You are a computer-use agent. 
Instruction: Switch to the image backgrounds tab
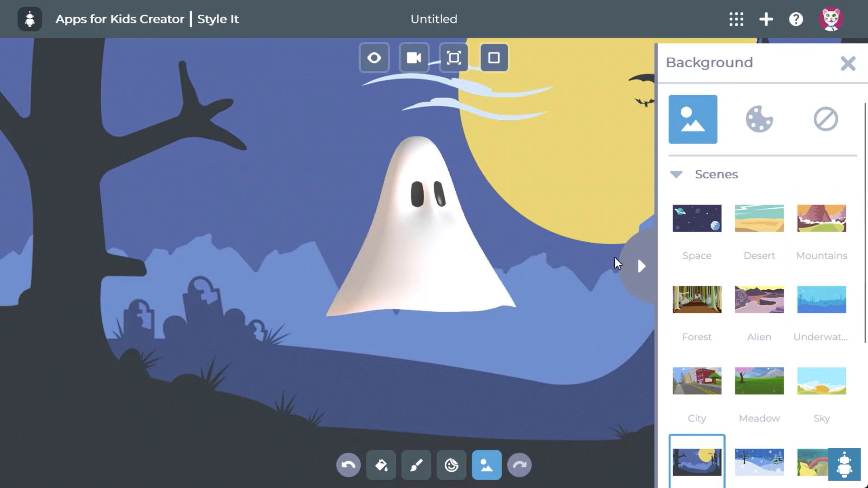[x=693, y=119]
